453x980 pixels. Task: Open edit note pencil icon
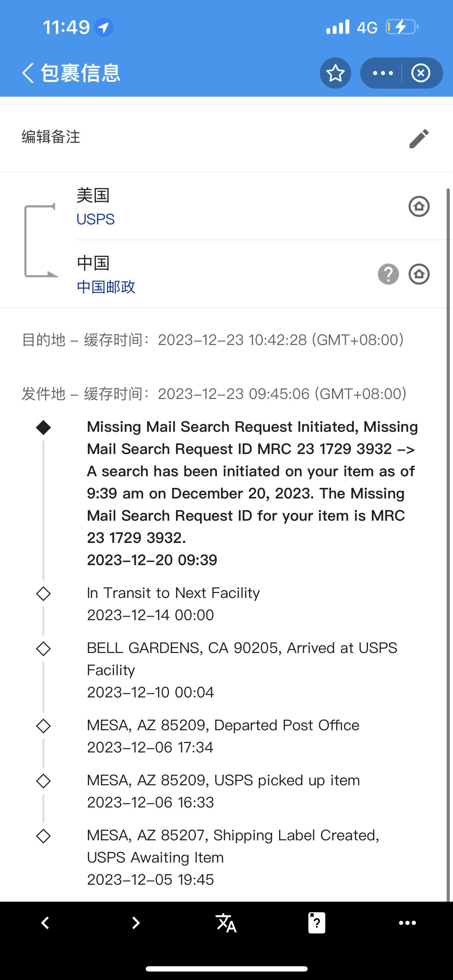(419, 139)
